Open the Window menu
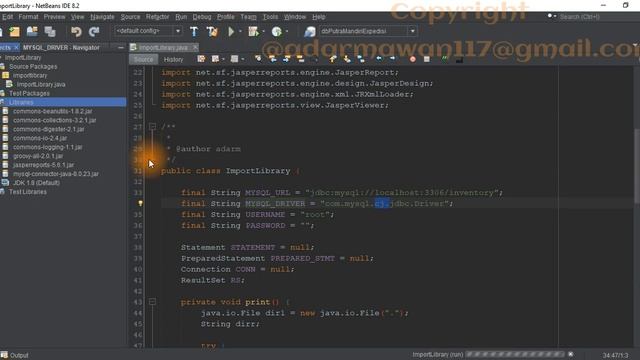The width and height of the screenshot is (640, 360). click(295, 17)
